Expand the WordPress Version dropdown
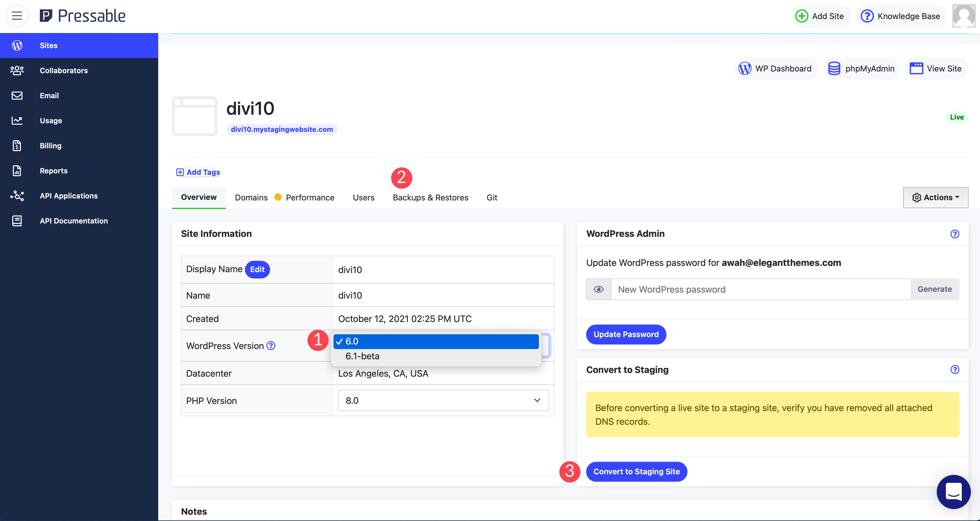 (443, 344)
